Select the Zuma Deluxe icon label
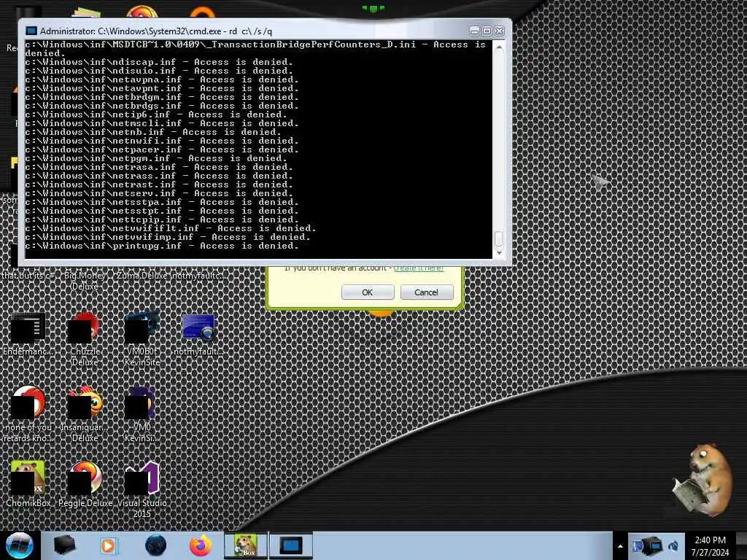The image size is (747, 560). tap(142, 275)
